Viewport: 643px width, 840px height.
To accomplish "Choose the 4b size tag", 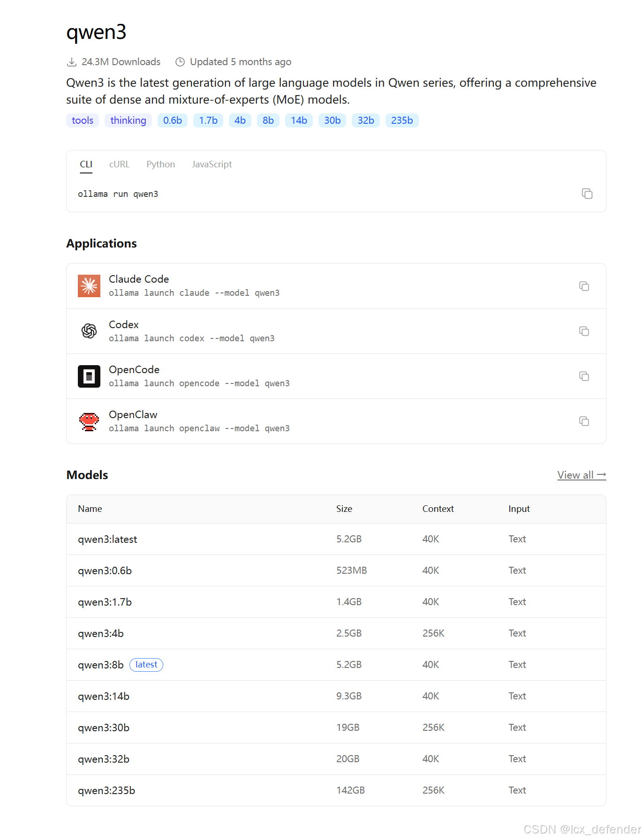I will click(240, 120).
